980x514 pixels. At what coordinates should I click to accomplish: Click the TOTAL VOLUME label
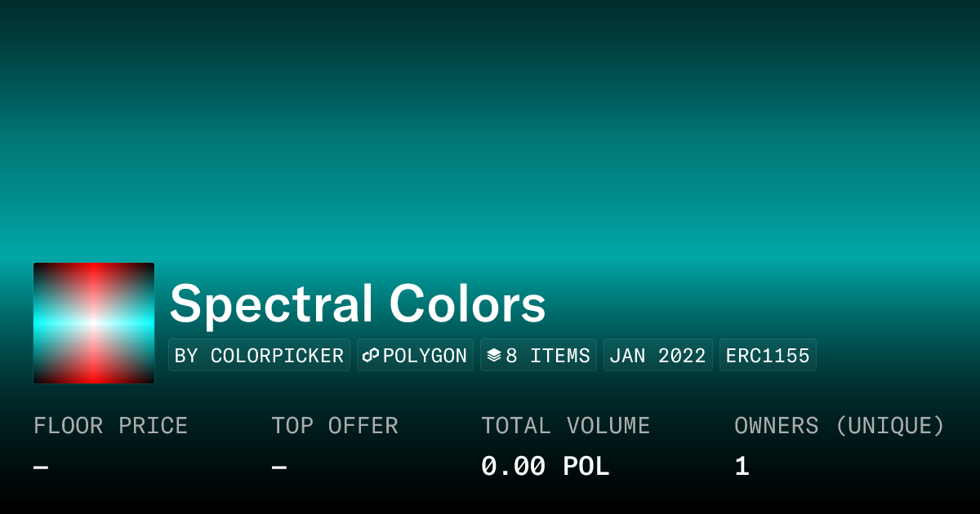coord(565,426)
